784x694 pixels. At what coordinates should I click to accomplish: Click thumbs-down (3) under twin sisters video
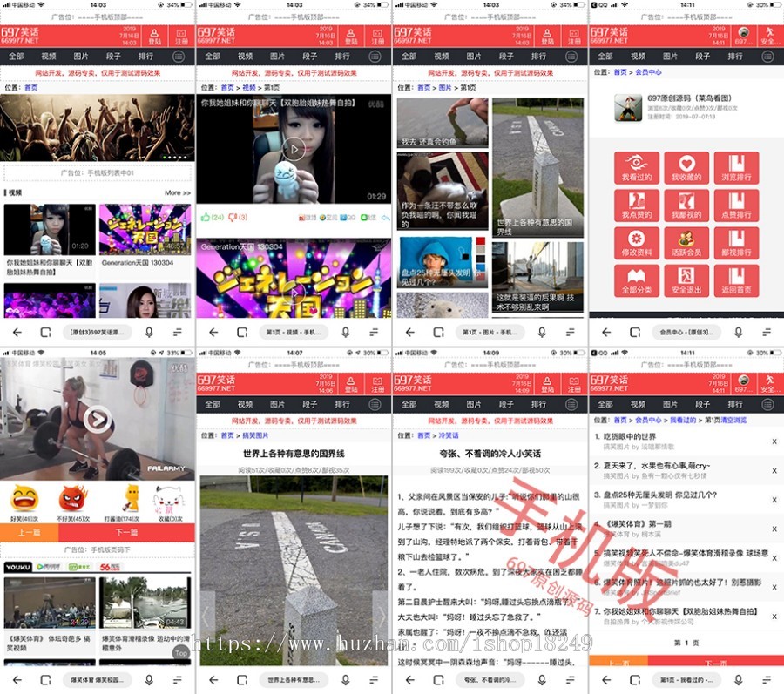238,218
